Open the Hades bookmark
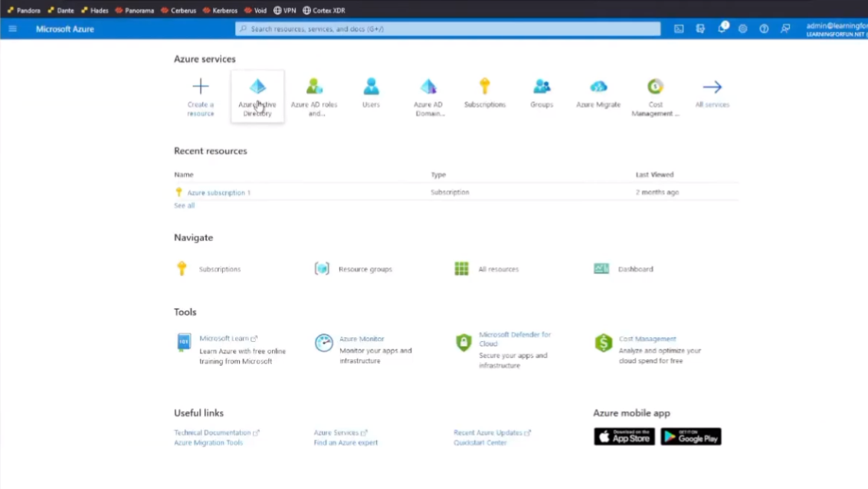Viewport: 868px width, 489px height. [95, 10]
